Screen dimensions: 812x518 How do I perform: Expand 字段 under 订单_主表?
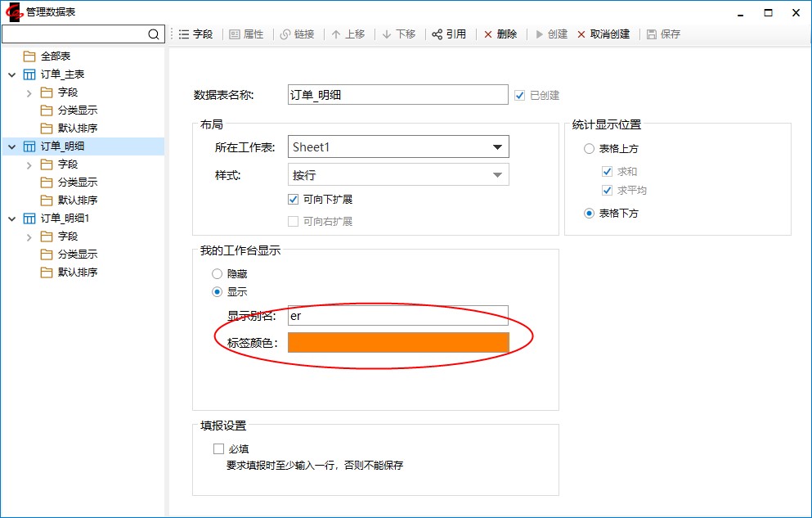29,92
